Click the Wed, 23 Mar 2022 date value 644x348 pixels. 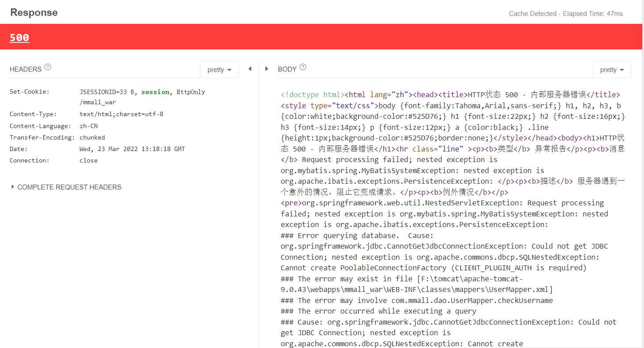(132, 149)
